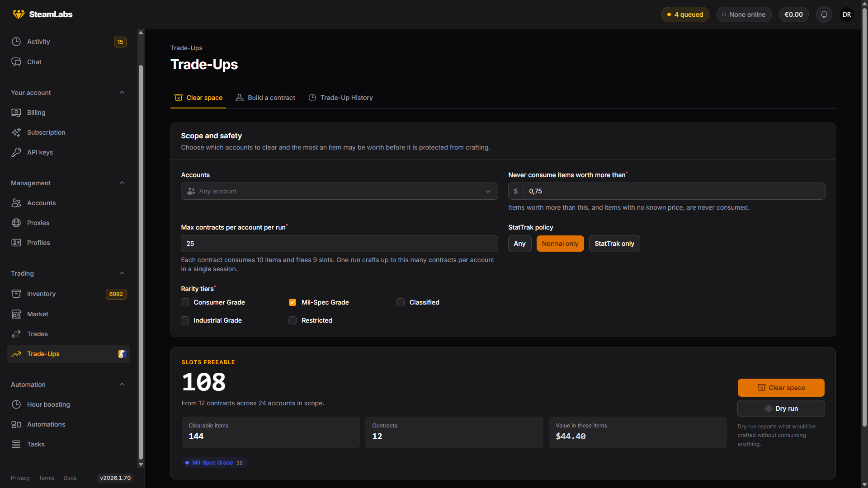Open the DR user avatar menu
The image size is (868, 488).
pyautogui.click(x=847, y=14)
